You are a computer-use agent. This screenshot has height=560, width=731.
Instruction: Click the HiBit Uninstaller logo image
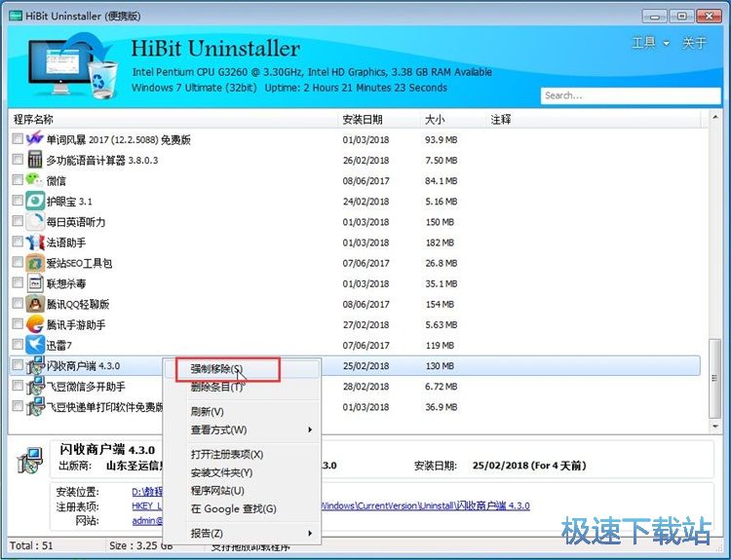(72, 65)
